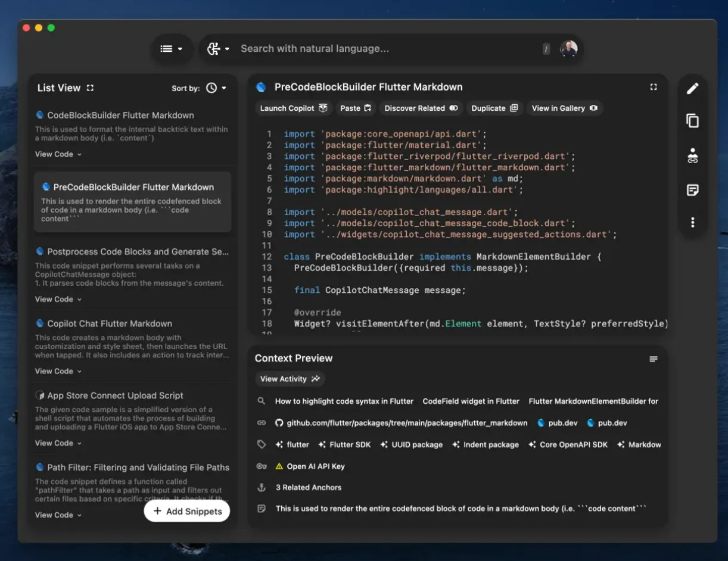The image size is (728, 561).
Task: Select the PreCodeBlockBuilder Flutter Markdown list card
Action: pos(132,202)
